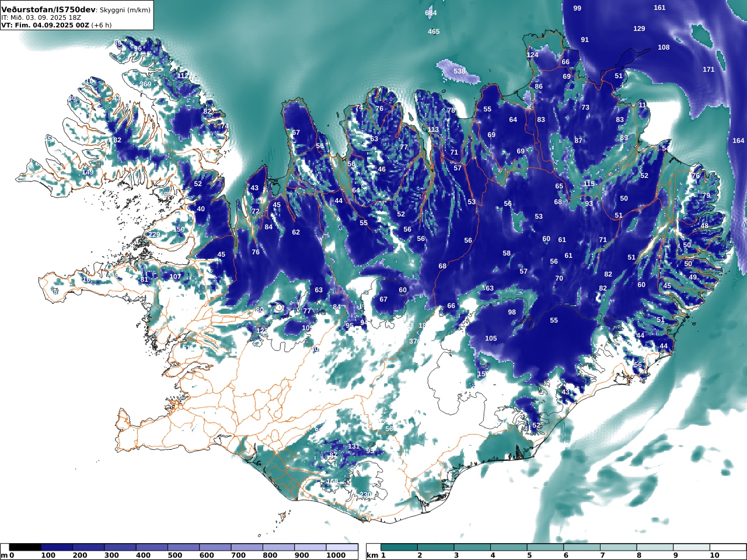This screenshot has height=560, width=747.
Task: Click the 1000 label on the m scale
Action: (336, 555)
